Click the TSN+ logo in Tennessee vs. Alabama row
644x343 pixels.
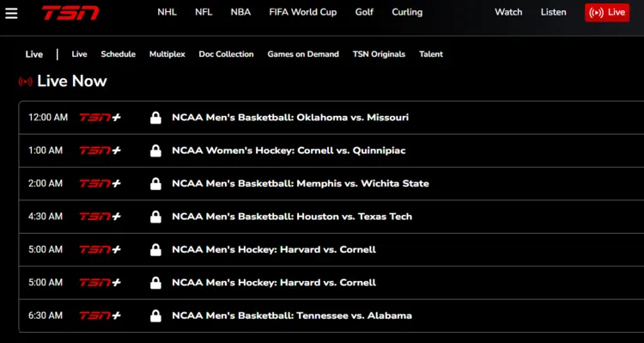pos(100,315)
